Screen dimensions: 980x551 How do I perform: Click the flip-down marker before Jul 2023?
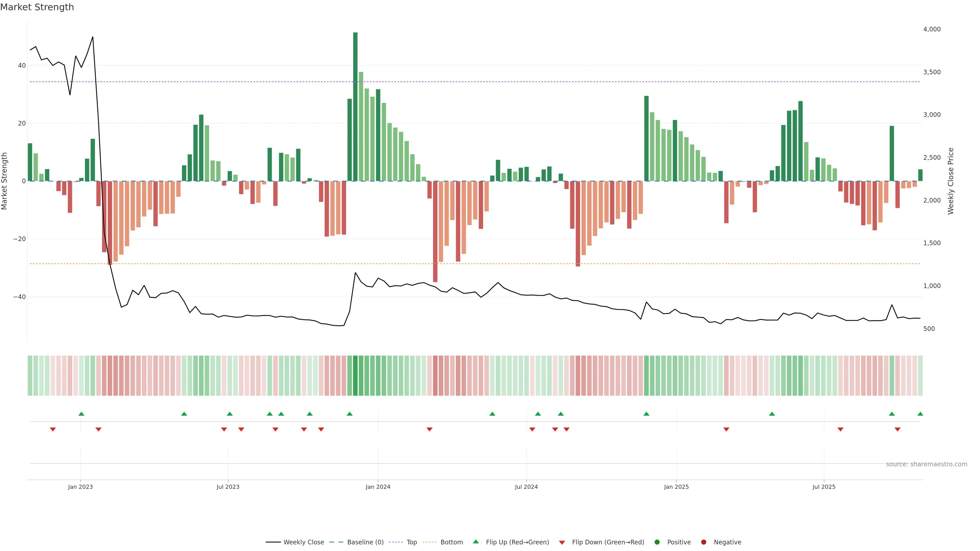224,429
